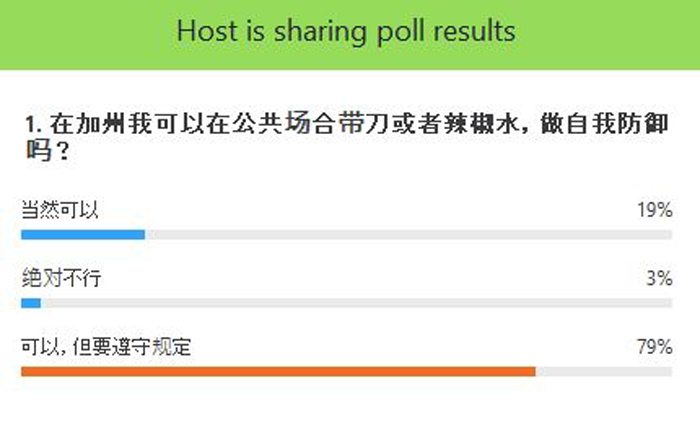Screen dimensions: 700x427
Task: Click the 当然可以 option label
Action: click(60, 210)
